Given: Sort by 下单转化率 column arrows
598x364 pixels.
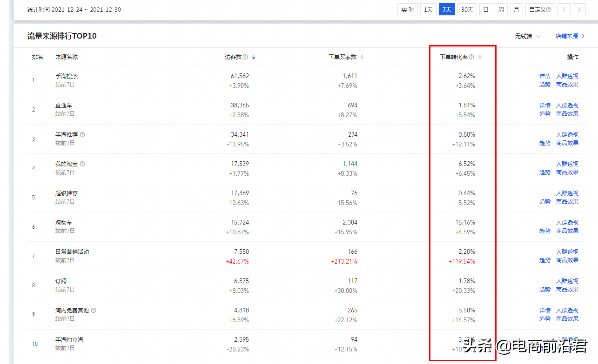Looking at the screenshot, I should tap(480, 57).
